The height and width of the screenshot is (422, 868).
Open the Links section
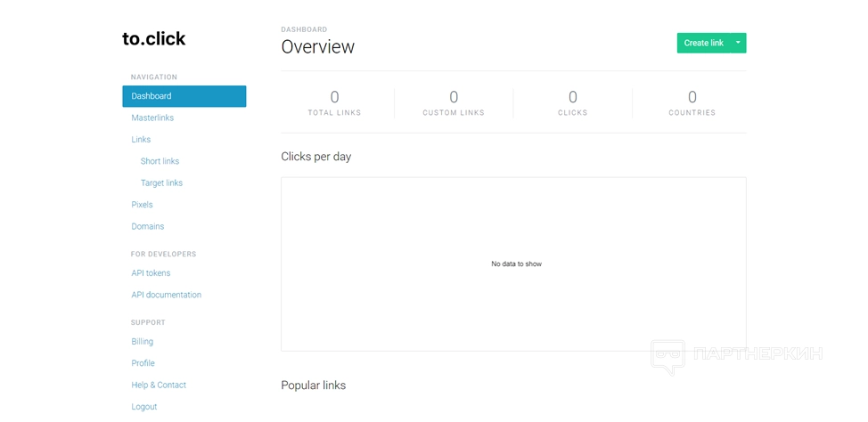pyautogui.click(x=141, y=140)
